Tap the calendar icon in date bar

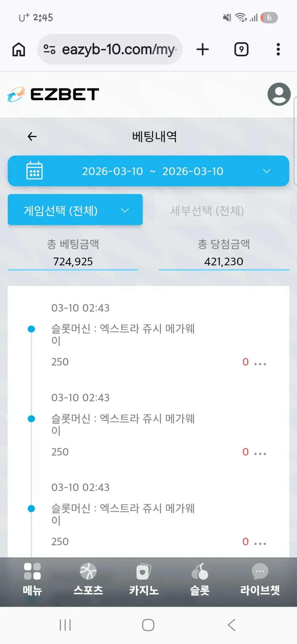35,171
